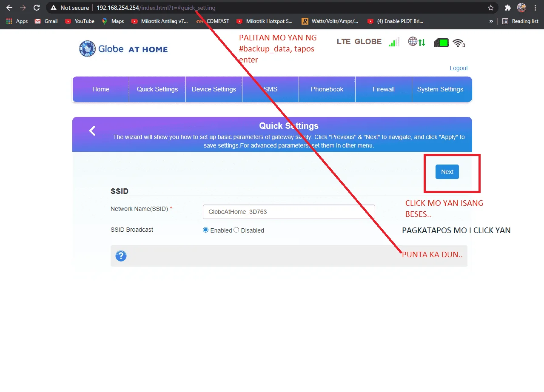
Task: Click the blue help question mark icon
Action: [121, 256]
